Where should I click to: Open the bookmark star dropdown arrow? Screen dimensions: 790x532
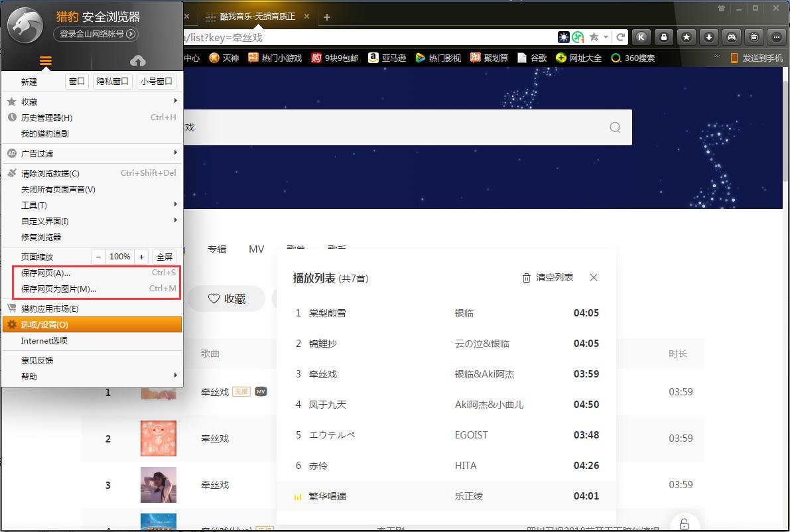(x=606, y=38)
